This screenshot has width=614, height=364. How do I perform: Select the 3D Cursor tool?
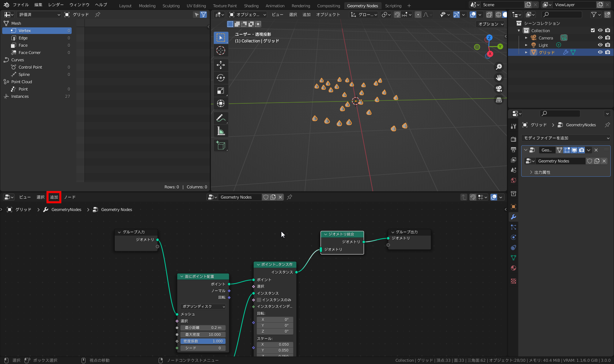pyautogui.click(x=221, y=50)
